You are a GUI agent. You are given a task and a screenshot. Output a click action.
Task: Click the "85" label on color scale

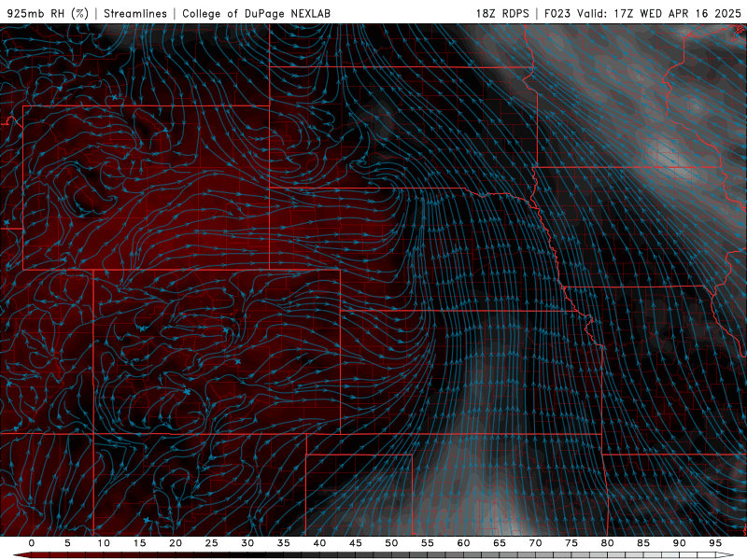pyautogui.click(x=643, y=543)
